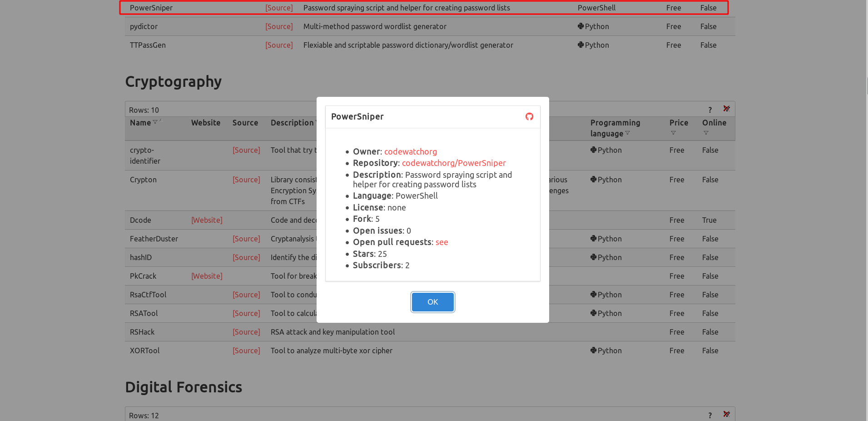Image resolution: width=868 pixels, height=421 pixels.
Task: Select the XORTool row name
Action: click(144, 351)
